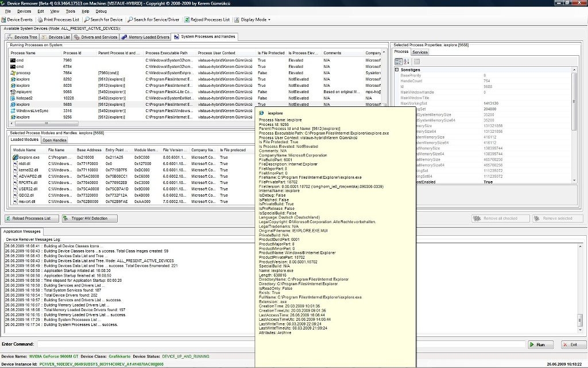Click the Property Pages icon in property grid
Image resolution: width=588 pixels, height=368 pixels.
417,62
